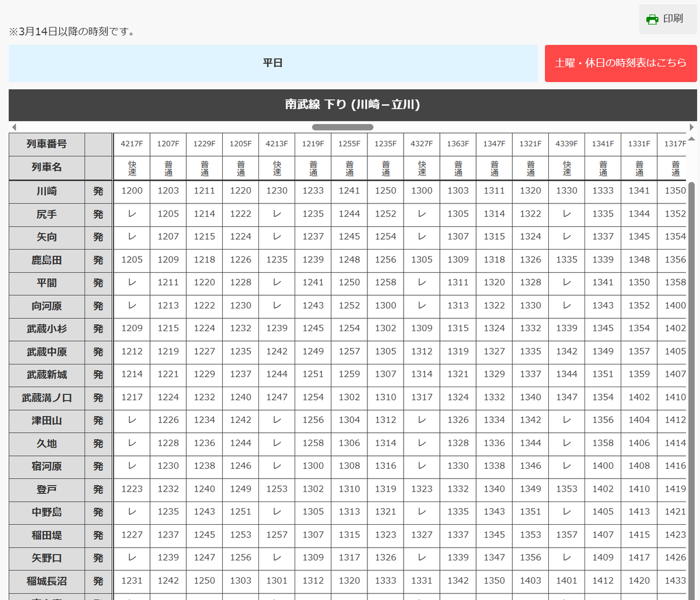Click the レ pass mark for 尻手 in the first column
The width and height of the screenshot is (700, 600).
click(x=131, y=214)
